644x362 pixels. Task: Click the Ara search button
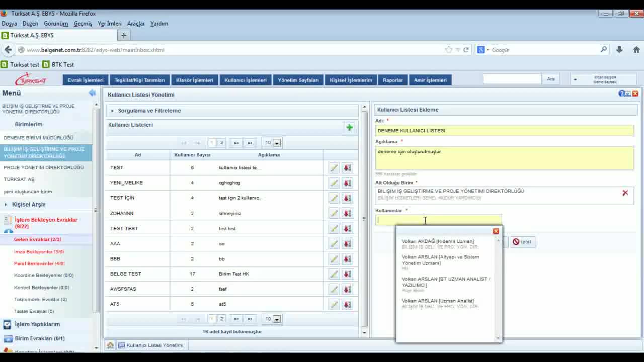(x=550, y=79)
